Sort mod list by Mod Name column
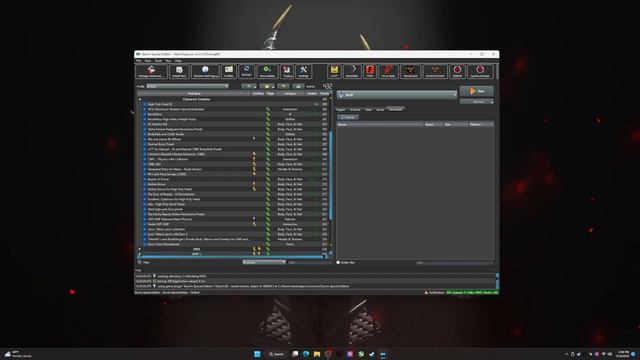The width and height of the screenshot is (640, 360). pyautogui.click(x=194, y=93)
